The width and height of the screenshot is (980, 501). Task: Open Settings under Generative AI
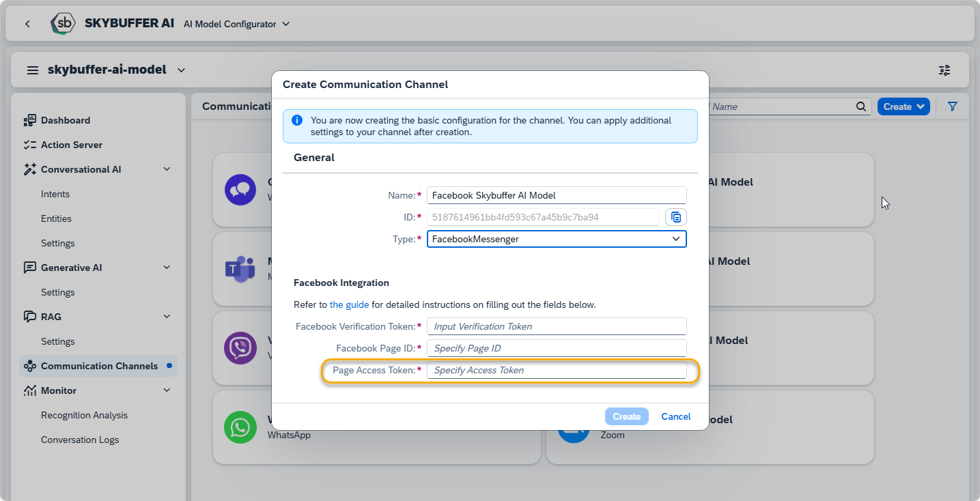tap(58, 292)
